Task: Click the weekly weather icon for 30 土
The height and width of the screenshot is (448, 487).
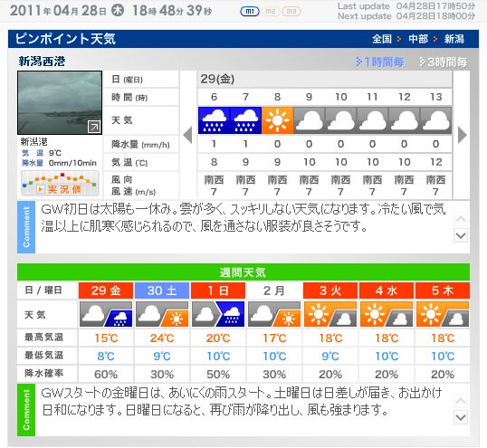Action: 162,314
